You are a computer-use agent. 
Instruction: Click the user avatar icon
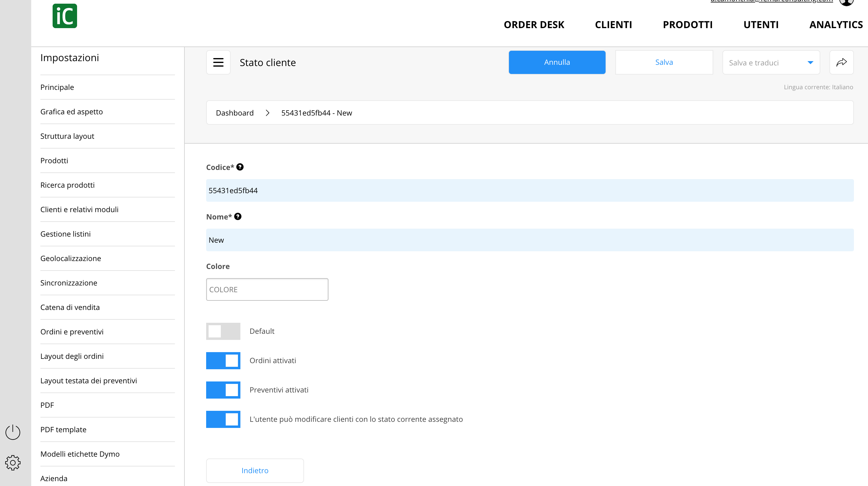click(x=846, y=2)
